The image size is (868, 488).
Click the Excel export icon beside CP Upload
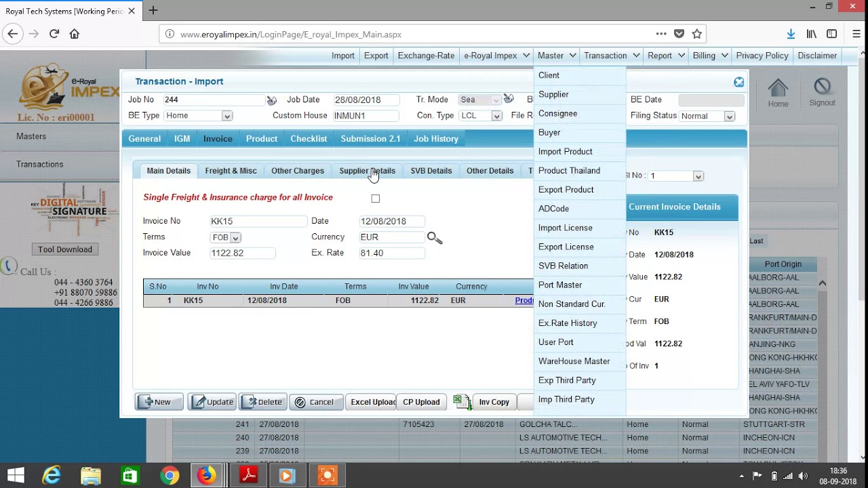462,402
